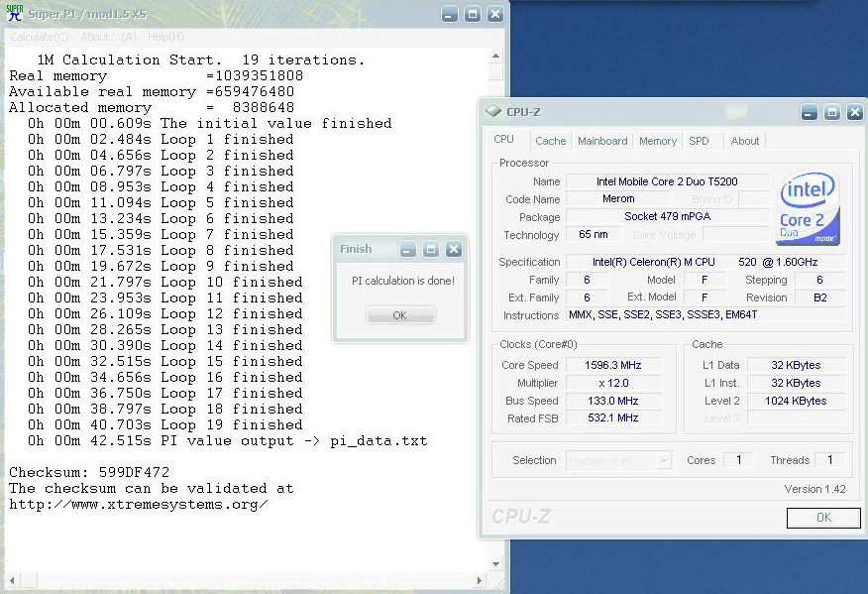Click the Super PI horizontal scrollbar left arrow

(x=12, y=581)
